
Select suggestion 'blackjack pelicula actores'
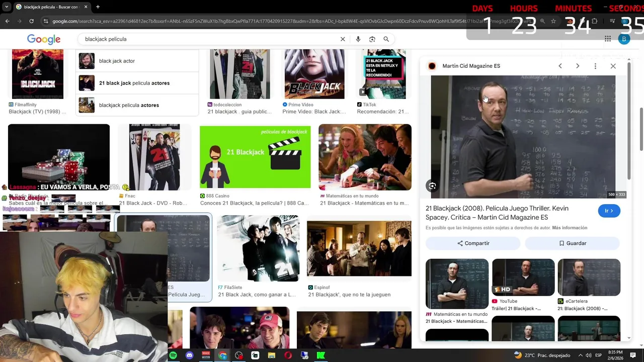tap(138, 105)
